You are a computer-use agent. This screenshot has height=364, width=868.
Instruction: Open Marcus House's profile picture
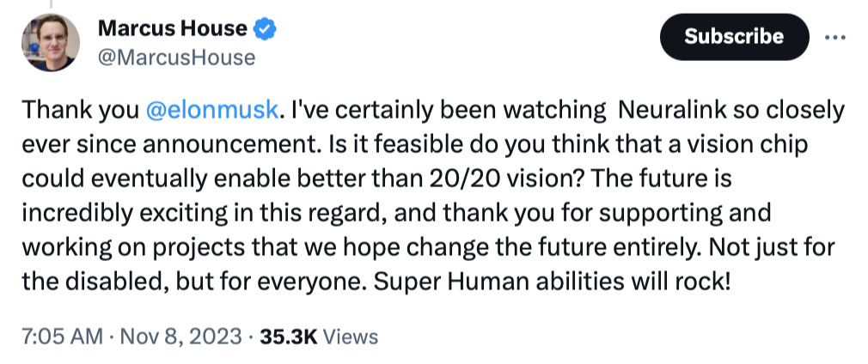51,43
